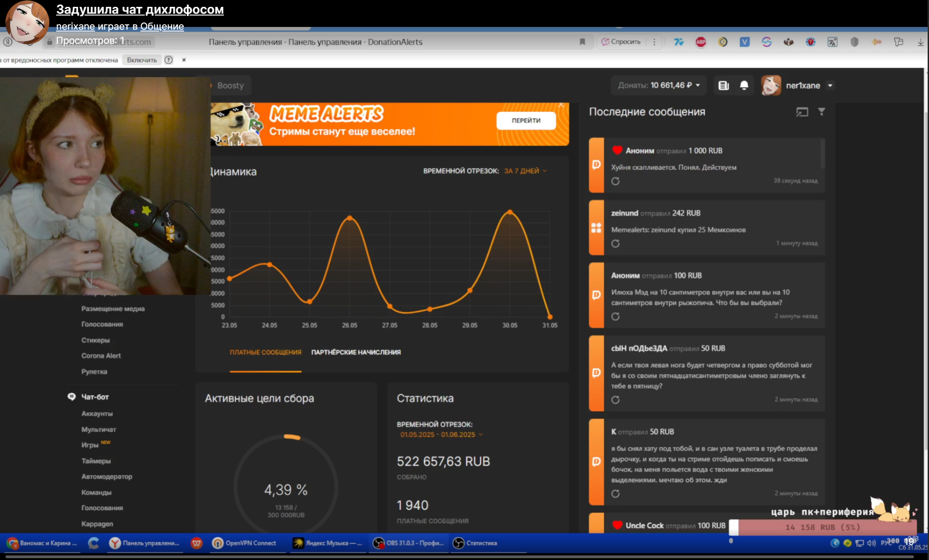Click the blue V extension icon
The height and width of the screenshot is (560, 929).
[744, 42]
